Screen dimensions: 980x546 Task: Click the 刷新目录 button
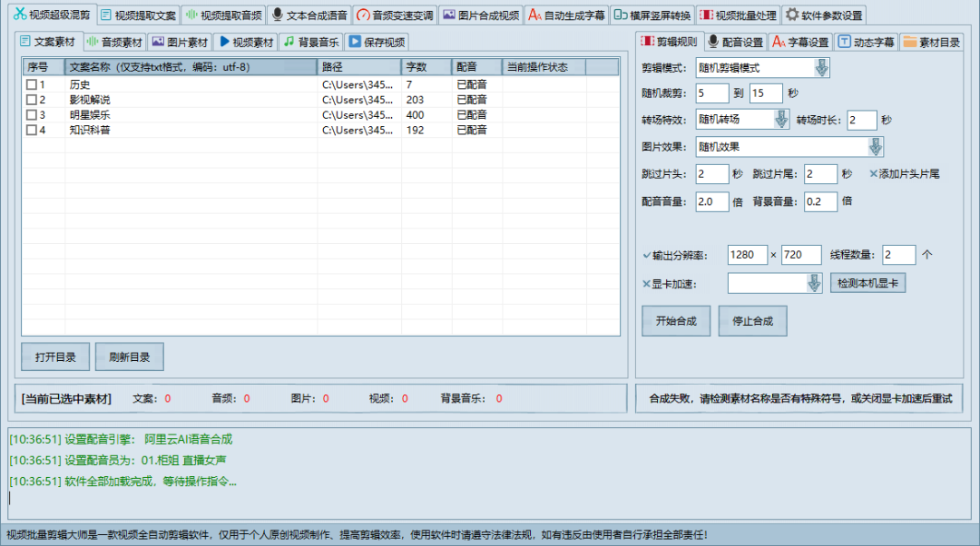[x=129, y=357]
